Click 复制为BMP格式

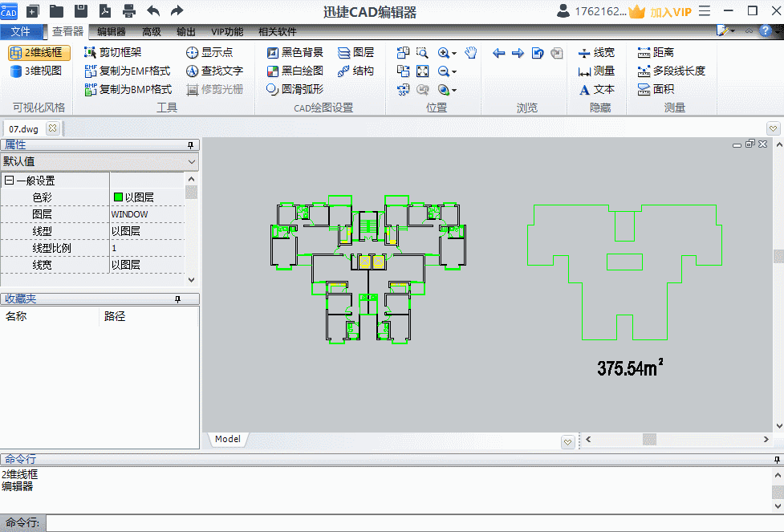[128, 90]
